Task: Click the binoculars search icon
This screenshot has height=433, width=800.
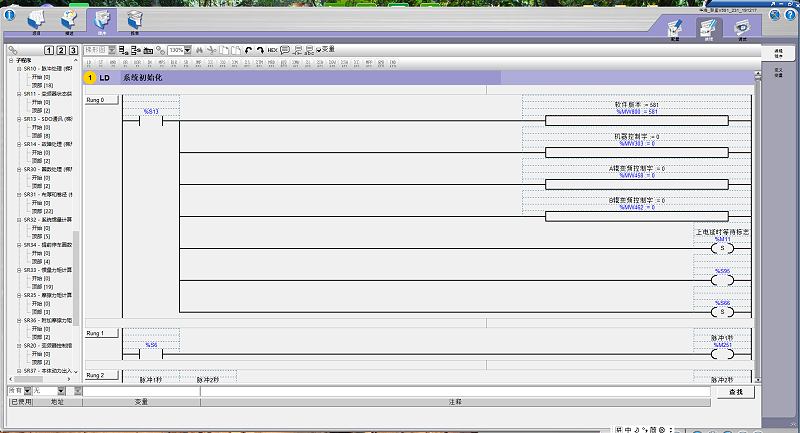Action: click(199, 50)
